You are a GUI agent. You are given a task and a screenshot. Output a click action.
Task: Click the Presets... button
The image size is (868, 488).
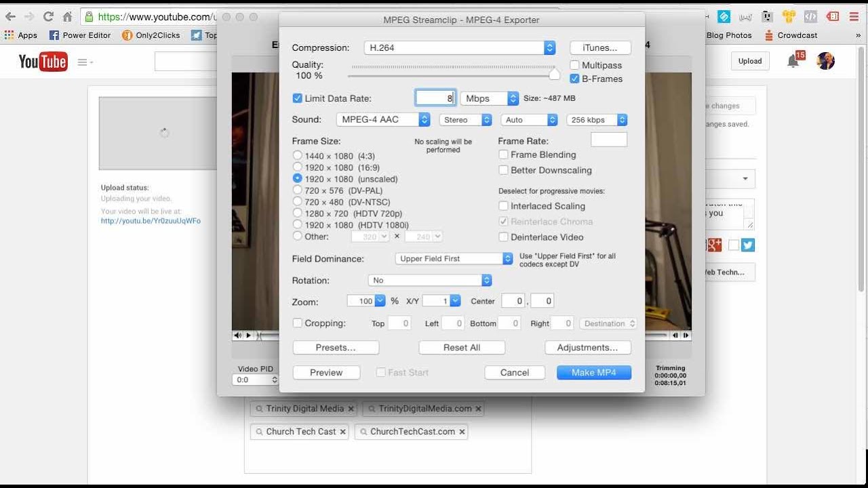coord(336,348)
